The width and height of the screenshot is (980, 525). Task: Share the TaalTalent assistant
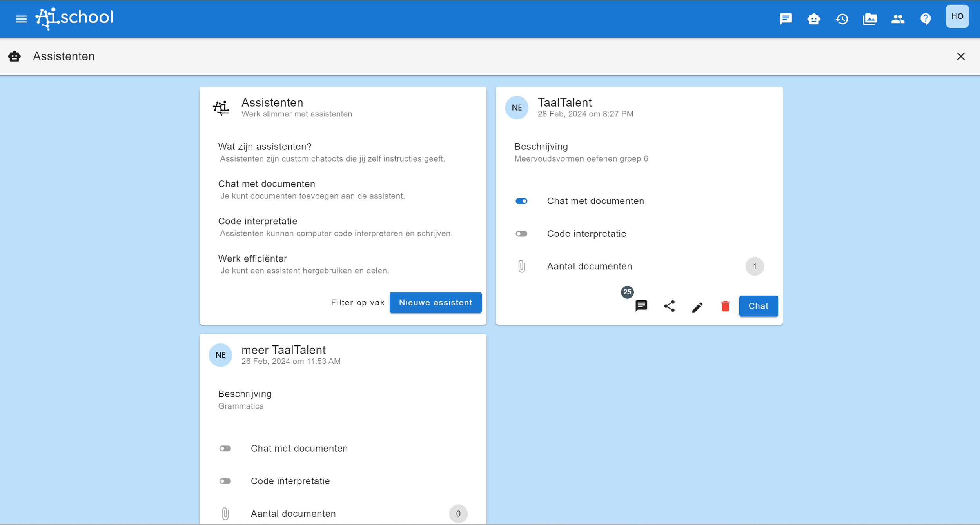point(669,306)
